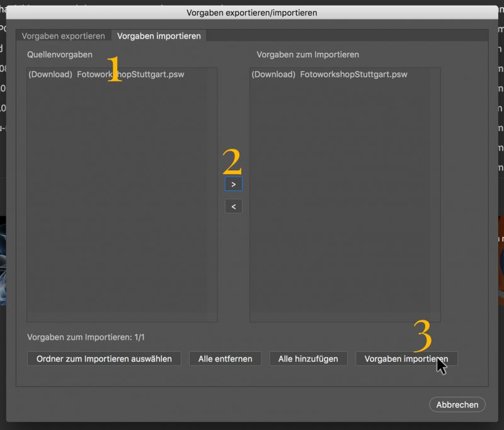Cancel the dialog with Abbrechen
Image resolution: width=504 pixels, height=430 pixels.
pos(457,405)
